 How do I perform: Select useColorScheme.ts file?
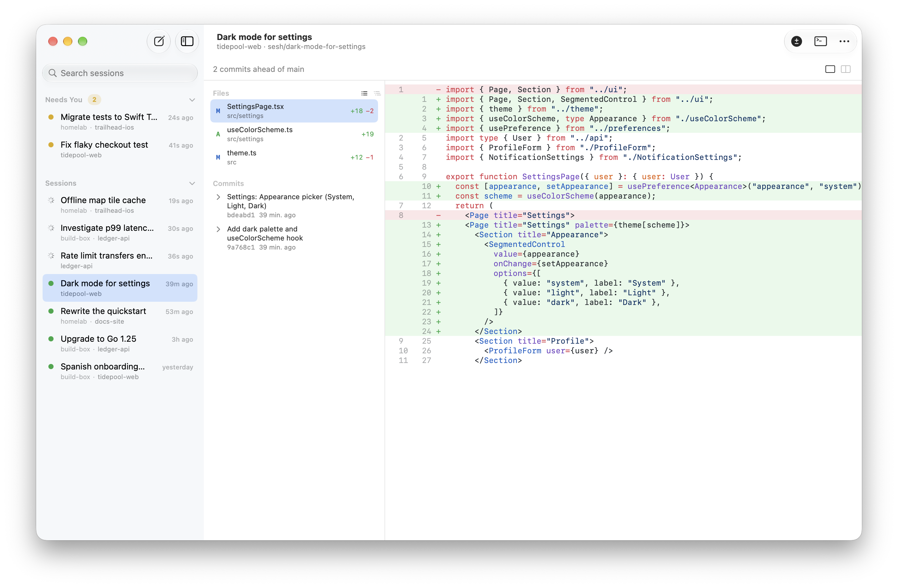[x=294, y=134]
